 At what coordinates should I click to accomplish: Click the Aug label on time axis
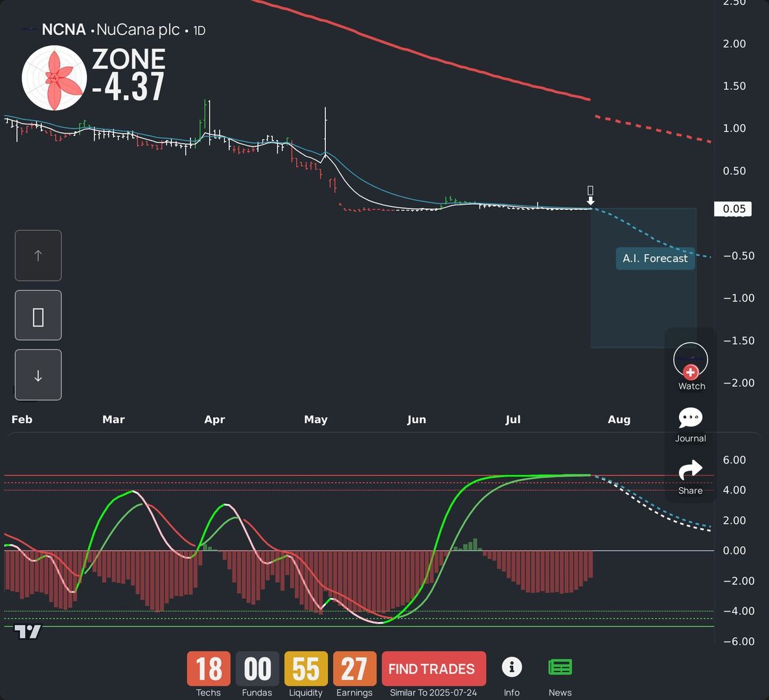pos(619,419)
